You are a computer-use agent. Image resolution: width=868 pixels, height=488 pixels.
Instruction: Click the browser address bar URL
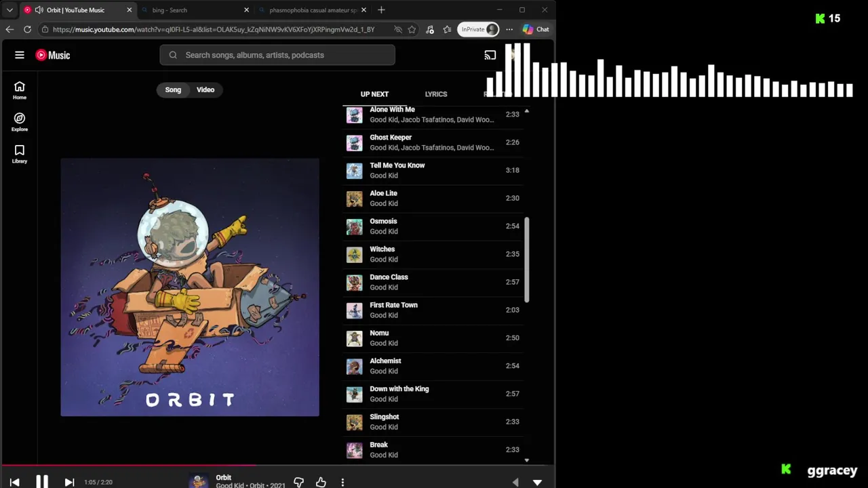pos(214,29)
